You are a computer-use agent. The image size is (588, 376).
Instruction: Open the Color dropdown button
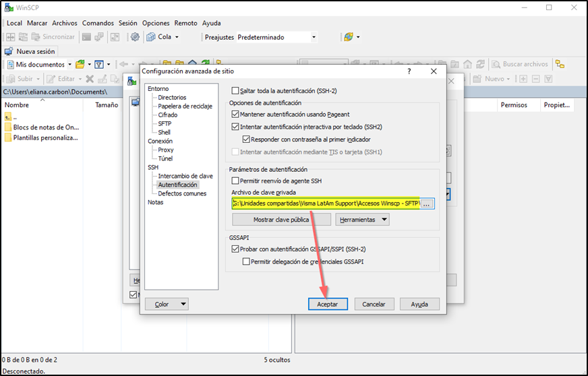click(167, 304)
